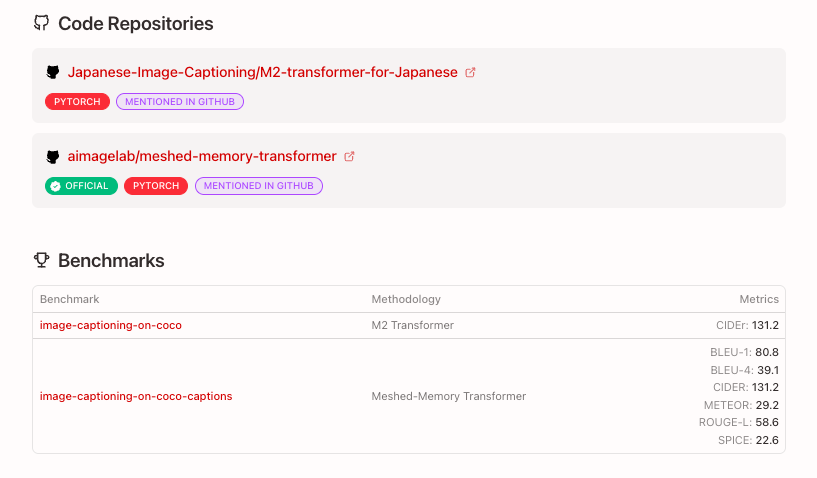The image size is (817, 478).
Task: Open external link icon for meshed-memory-transformer
Action: point(349,157)
